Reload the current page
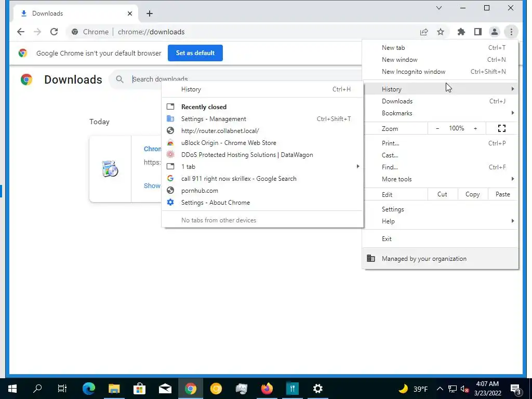 pyautogui.click(x=54, y=32)
